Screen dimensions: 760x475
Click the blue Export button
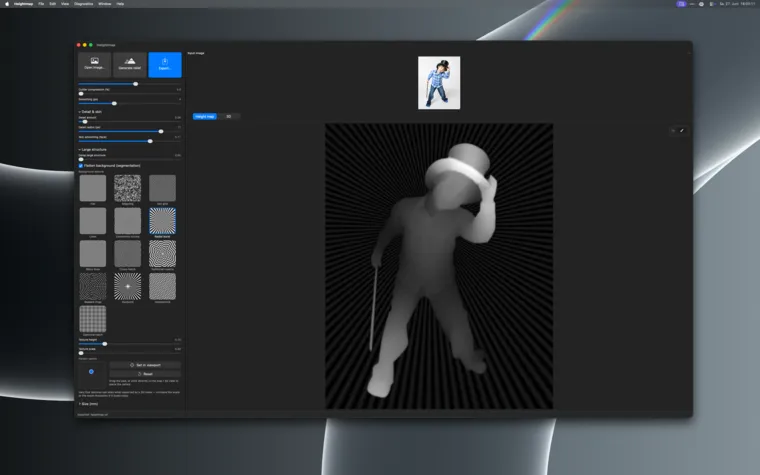coord(165,64)
